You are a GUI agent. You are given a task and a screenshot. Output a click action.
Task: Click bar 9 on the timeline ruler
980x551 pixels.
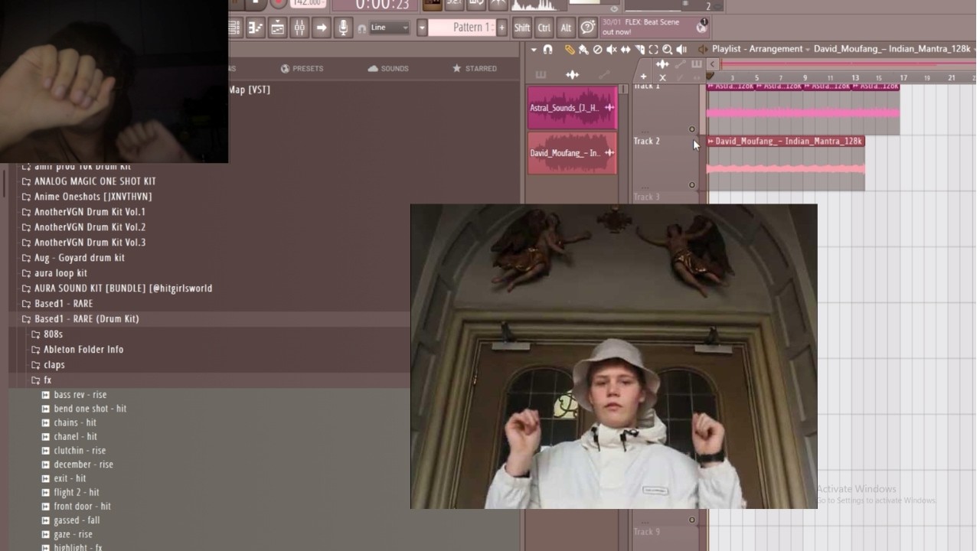(x=805, y=78)
